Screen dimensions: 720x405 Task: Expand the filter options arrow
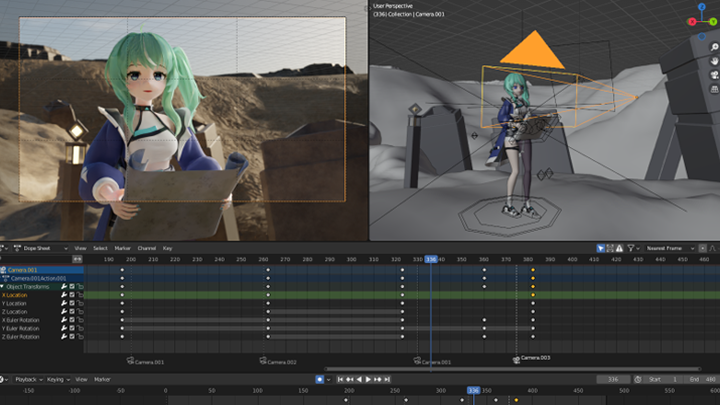pos(638,248)
